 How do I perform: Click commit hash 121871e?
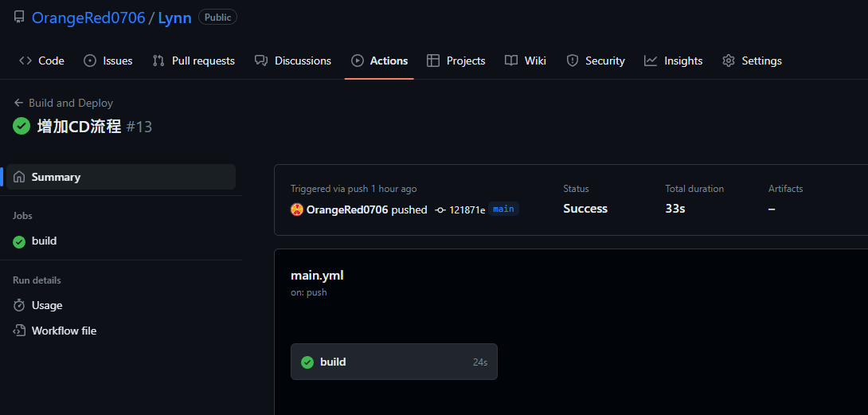tap(467, 209)
